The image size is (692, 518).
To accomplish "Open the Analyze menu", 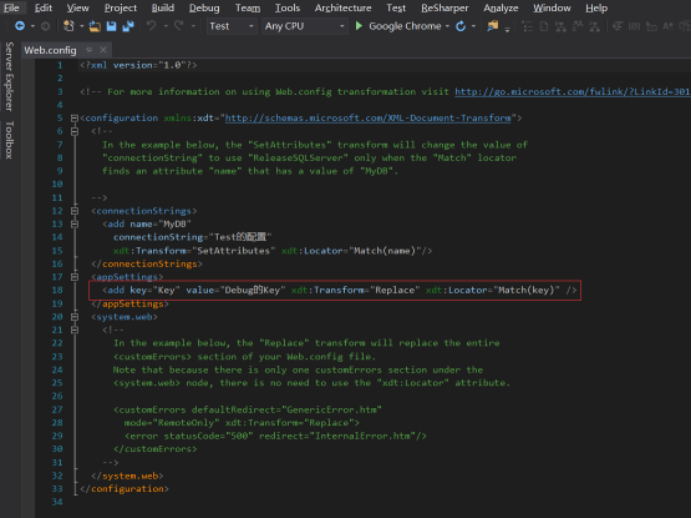I will click(x=501, y=8).
